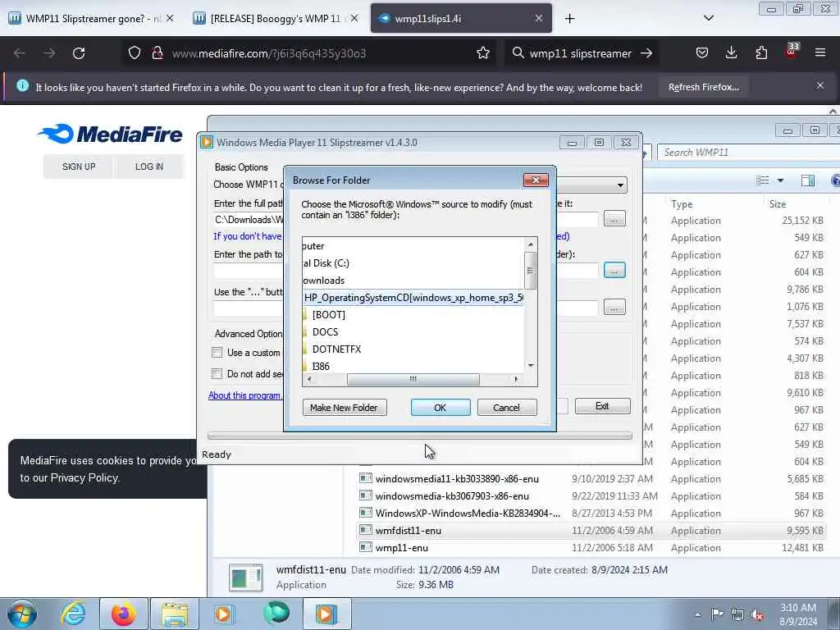Select the wmp11slips1.4i tab
Viewport: 840px width, 630px height.
click(461, 19)
